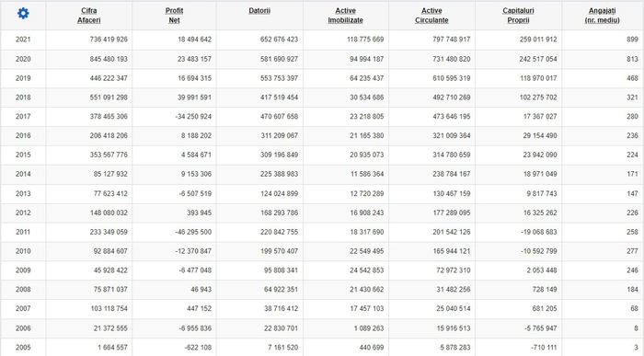This screenshot has height=356, width=644.
Task: Click the Active Circulante column header
Action: 431,16
